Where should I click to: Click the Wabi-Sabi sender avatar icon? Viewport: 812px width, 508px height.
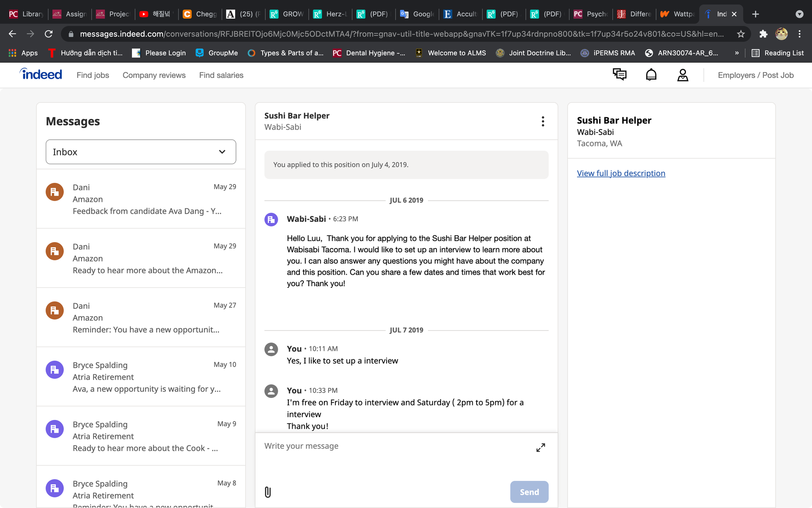[x=271, y=219]
